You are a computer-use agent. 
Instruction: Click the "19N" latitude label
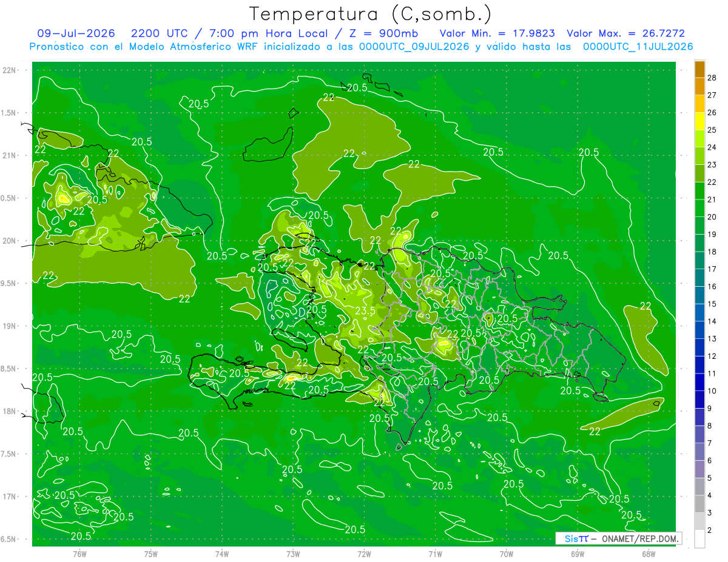point(10,326)
